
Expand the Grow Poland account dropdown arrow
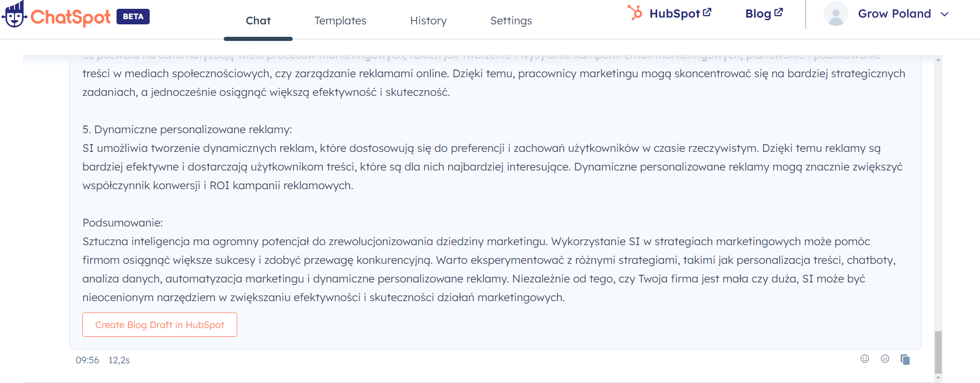pos(944,14)
